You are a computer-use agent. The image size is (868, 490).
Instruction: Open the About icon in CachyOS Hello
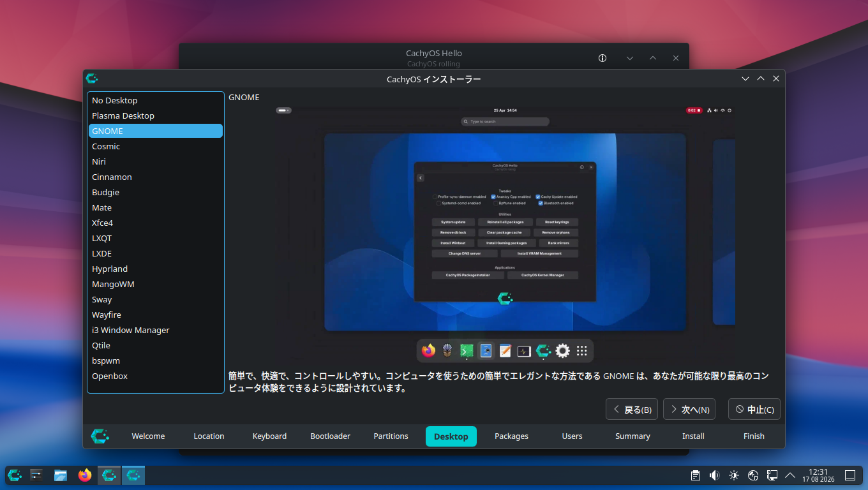pos(602,58)
